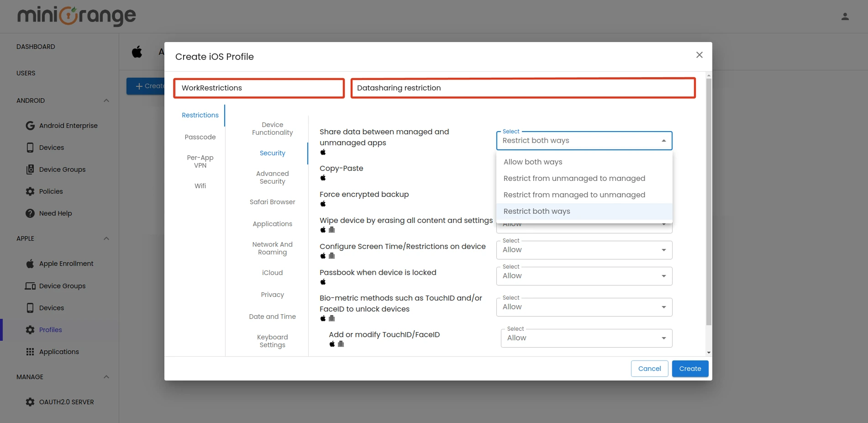Select Apple Enrollment from sidebar
This screenshot has width=868, height=423.
click(65, 263)
